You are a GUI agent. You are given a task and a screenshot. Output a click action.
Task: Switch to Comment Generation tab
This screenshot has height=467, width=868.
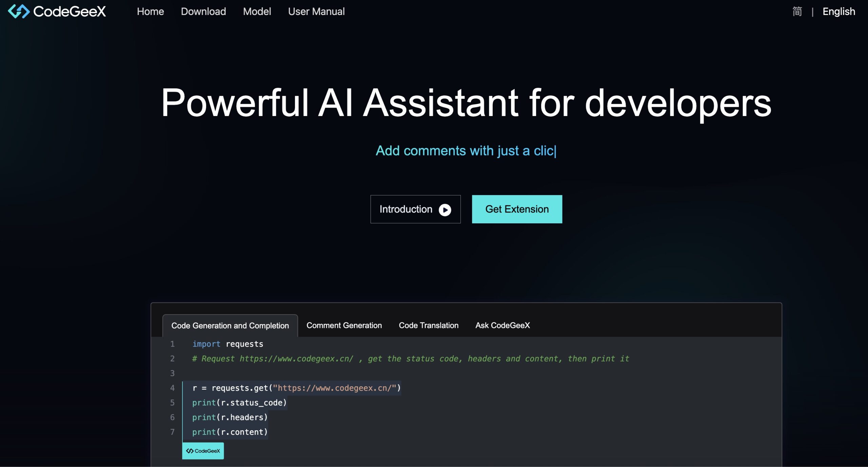coord(344,325)
